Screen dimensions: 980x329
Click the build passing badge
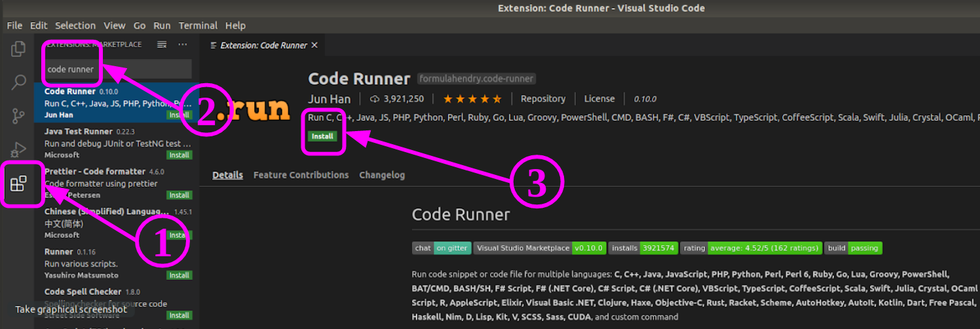tap(854, 248)
